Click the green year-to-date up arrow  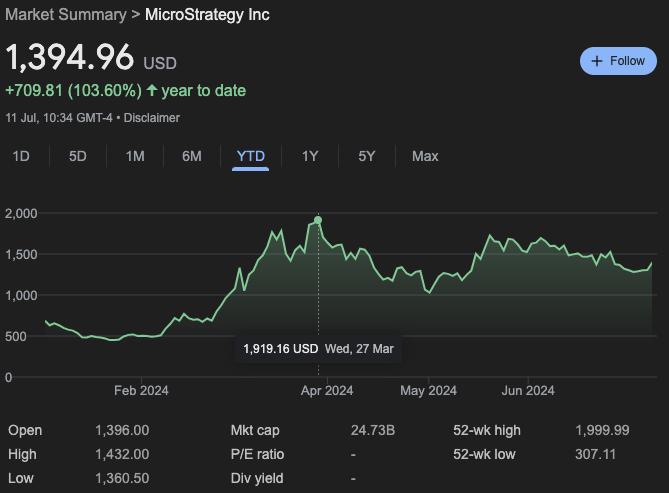pos(152,90)
